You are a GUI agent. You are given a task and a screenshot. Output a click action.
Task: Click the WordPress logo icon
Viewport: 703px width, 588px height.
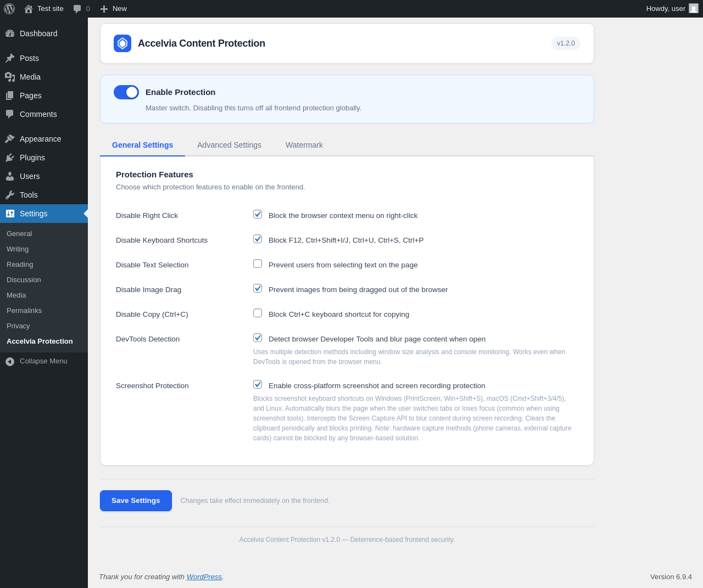pyautogui.click(x=9, y=9)
